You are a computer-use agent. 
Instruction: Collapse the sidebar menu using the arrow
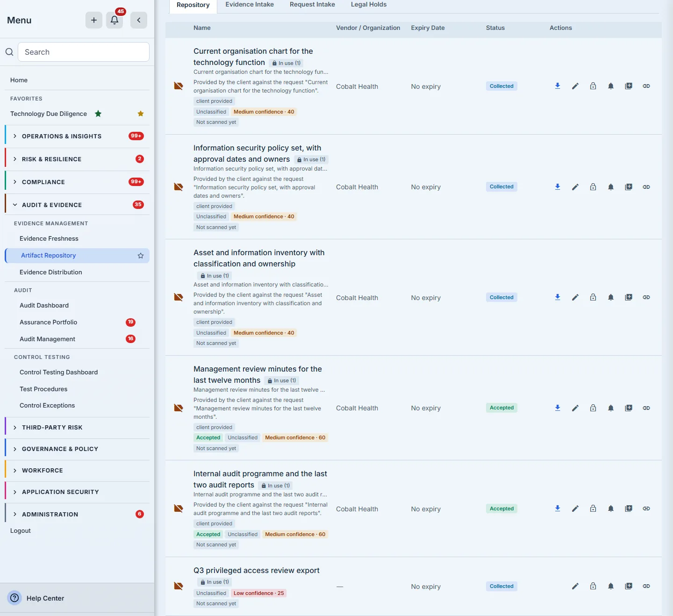point(139,20)
